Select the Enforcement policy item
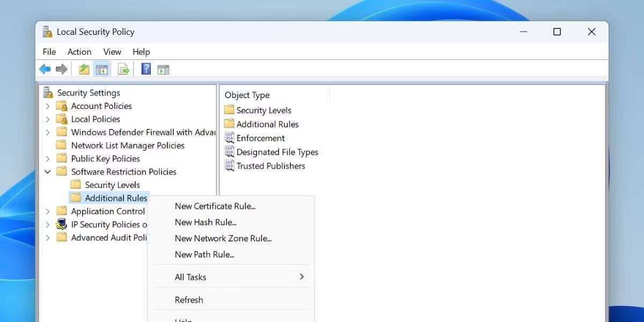Screen dimensions: 644x322 pos(260,138)
